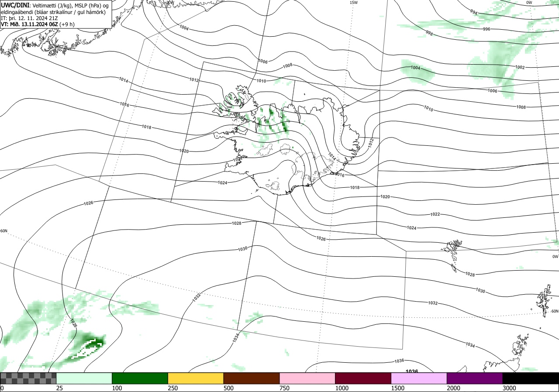559x392 pixels.
Task: Click the legend value 1000
Action: pyautogui.click(x=342, y=388)
